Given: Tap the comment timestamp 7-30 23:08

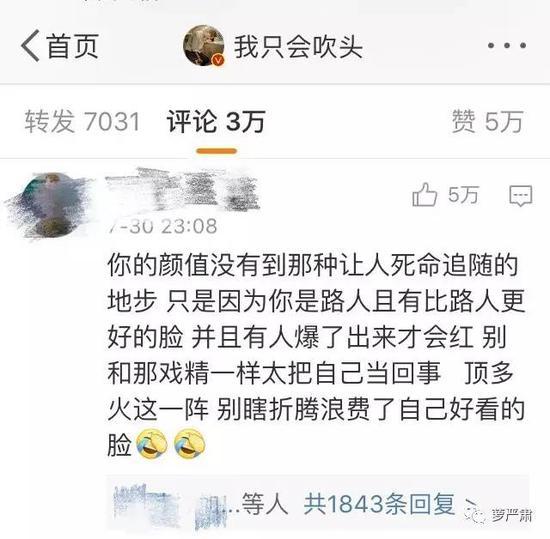Looking at the screenshot, I should coord(162,226).
